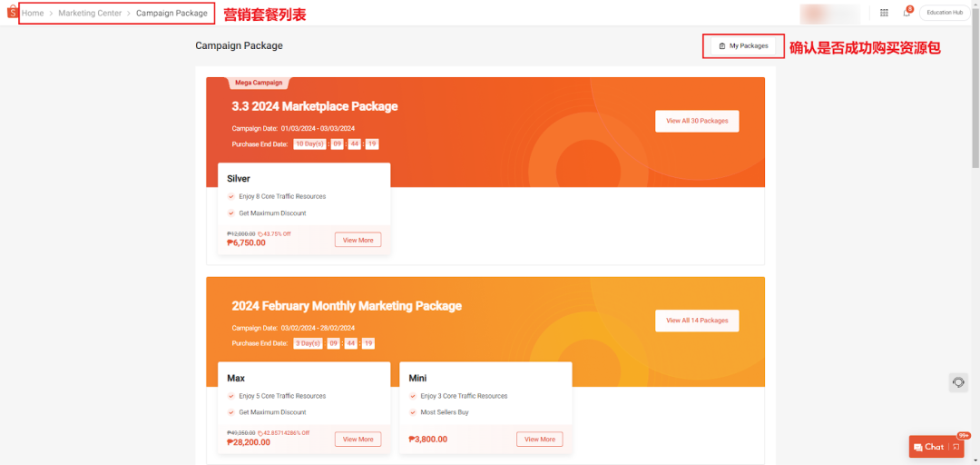980x465 pixels.
Task: Click the 3 Day(s) countdown box
Action: tap(309, 343)
